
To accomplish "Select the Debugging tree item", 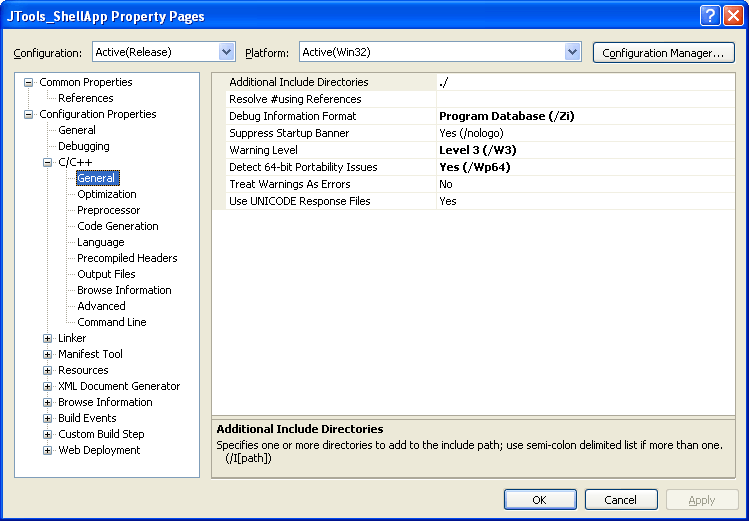I will click(84, 146).
